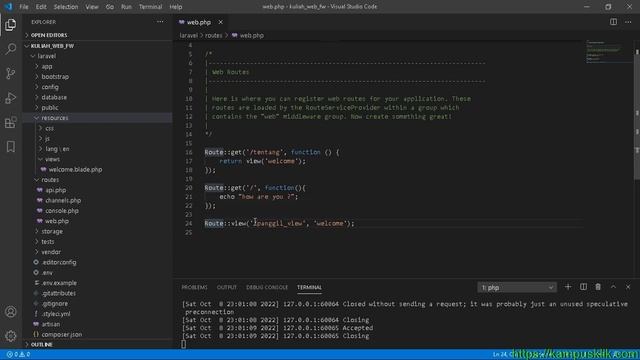Viewport: 640px width, 360px height.
Task: Switch to the DEBUG CONSOLE tab
Action: (x=267, y=287)
